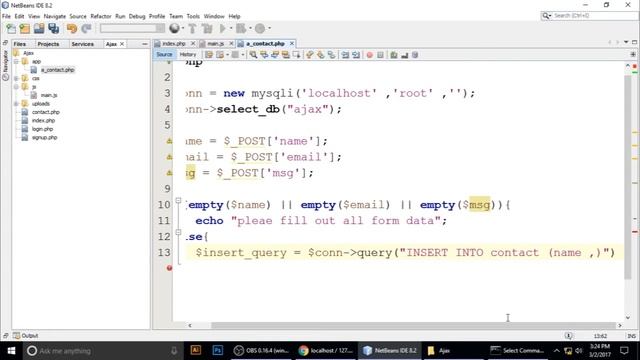This screenshot has width=640, height=360.
Task: Click the Debug Project icon
Action: (241, 29)
